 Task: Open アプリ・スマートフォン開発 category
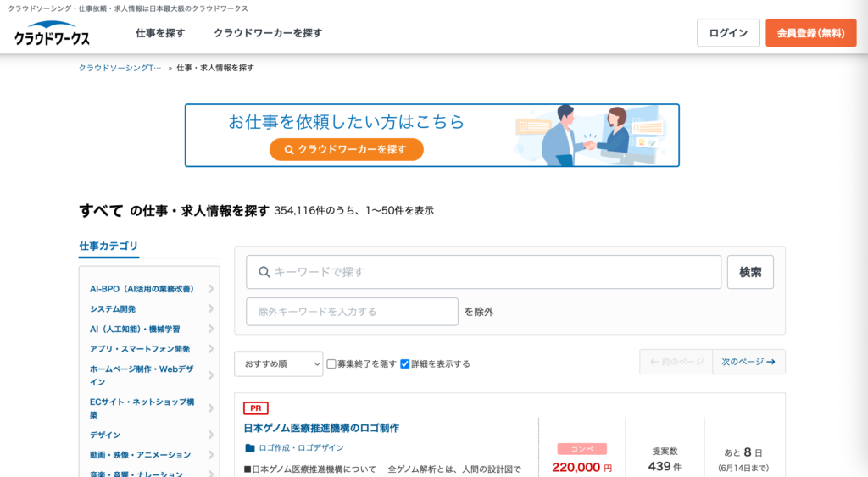[x=140, y=348]
